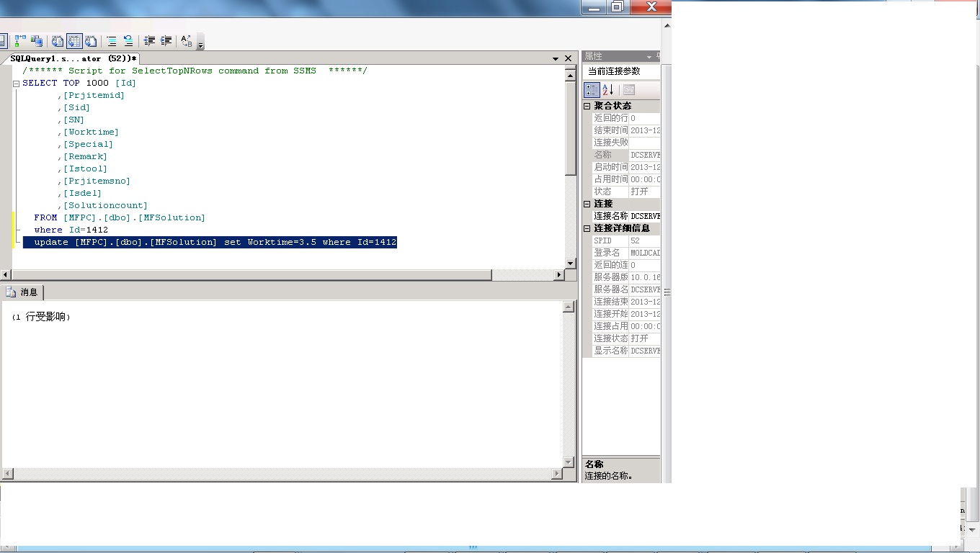Collapse the SELECT TOP 1000 code block
This screenshot has width=980, height=553.
(16, 84)
